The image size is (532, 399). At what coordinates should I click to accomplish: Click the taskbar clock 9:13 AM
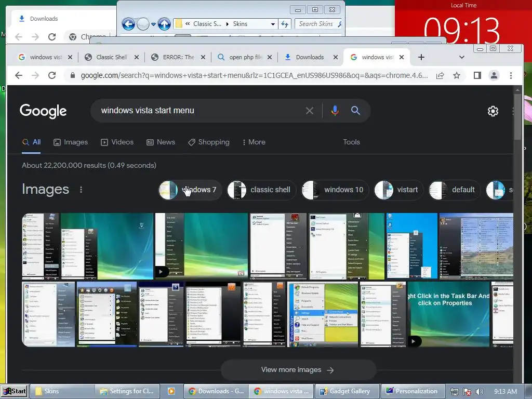506,392
